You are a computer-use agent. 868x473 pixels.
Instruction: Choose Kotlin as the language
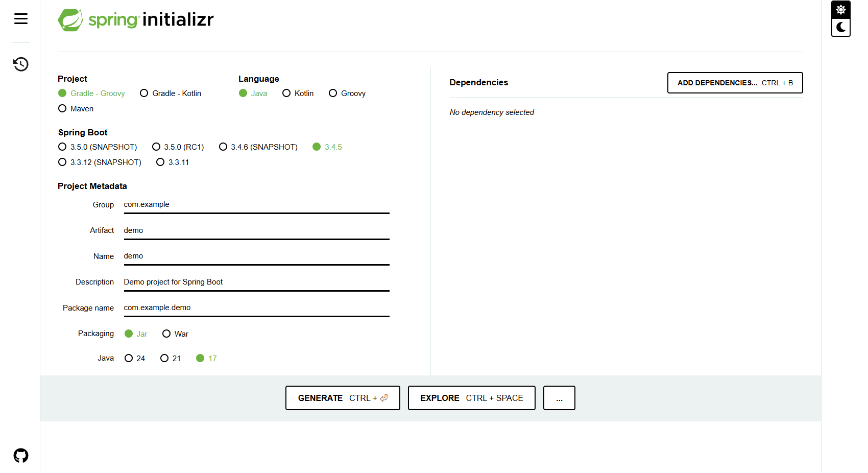[x=298, y=93]
